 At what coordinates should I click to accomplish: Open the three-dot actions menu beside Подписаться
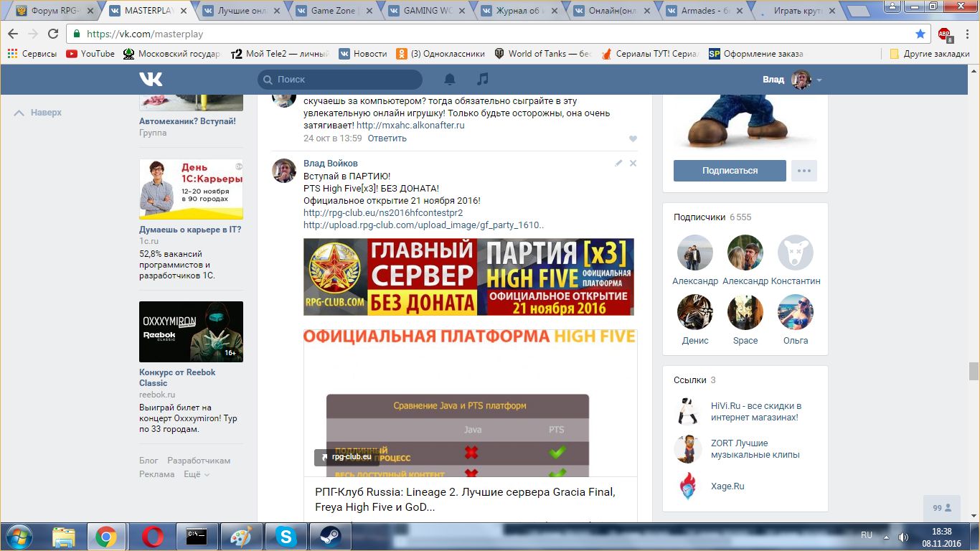click(804, 171)
